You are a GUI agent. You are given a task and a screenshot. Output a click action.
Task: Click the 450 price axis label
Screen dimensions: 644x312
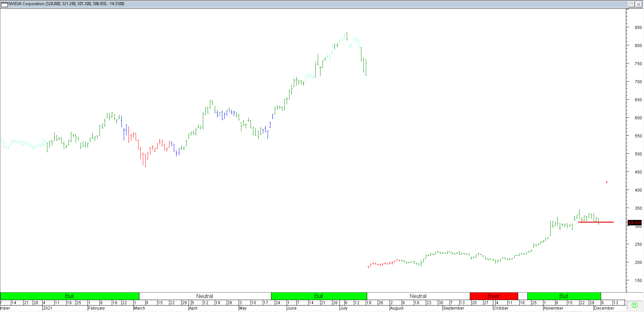[638, 172]
